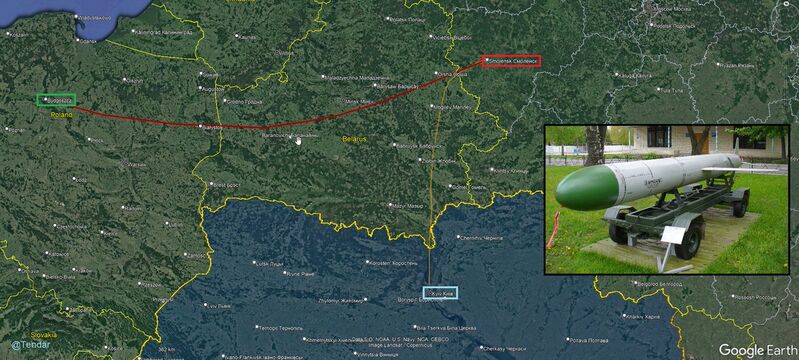Open the missile photo inset
The image size is (799, 360).
tap(667, 199)
